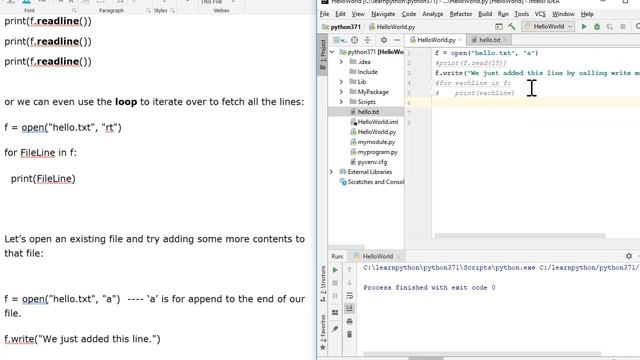Click the restore layout icon in the Run panel
640x360 pixels.
point(335,313)
